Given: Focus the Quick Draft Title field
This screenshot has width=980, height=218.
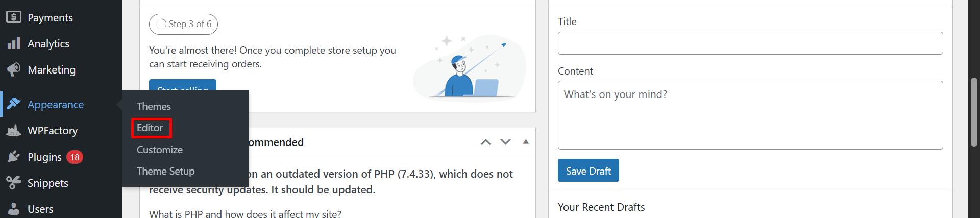Looking at the screenshot, I should [x=750, y=43].
